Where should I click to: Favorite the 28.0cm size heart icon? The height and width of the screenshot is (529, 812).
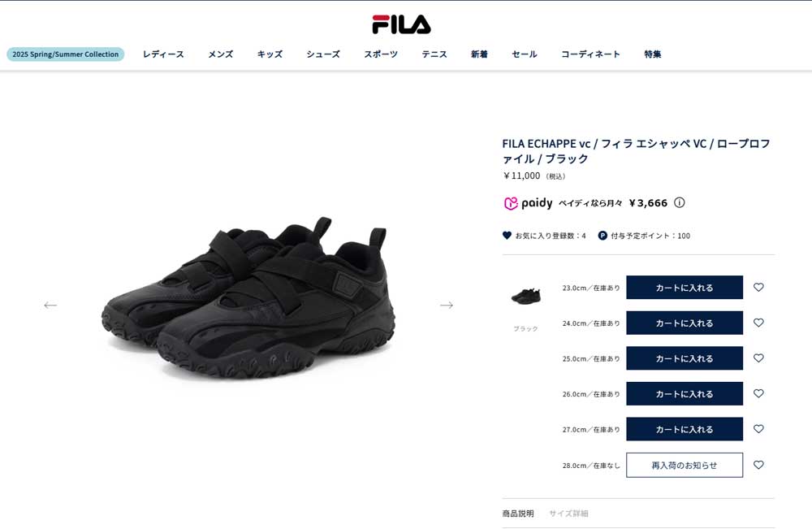pos(758,465)
